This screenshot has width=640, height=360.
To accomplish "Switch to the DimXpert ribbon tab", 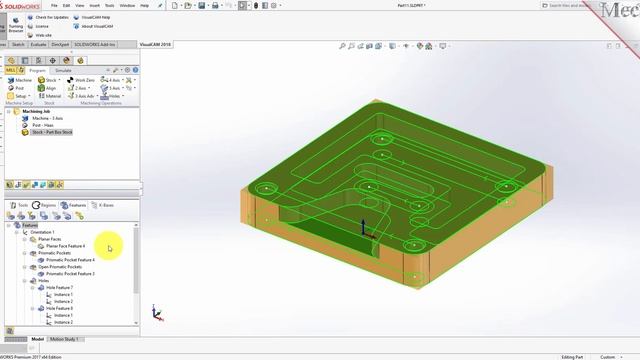I will (60, 44).
